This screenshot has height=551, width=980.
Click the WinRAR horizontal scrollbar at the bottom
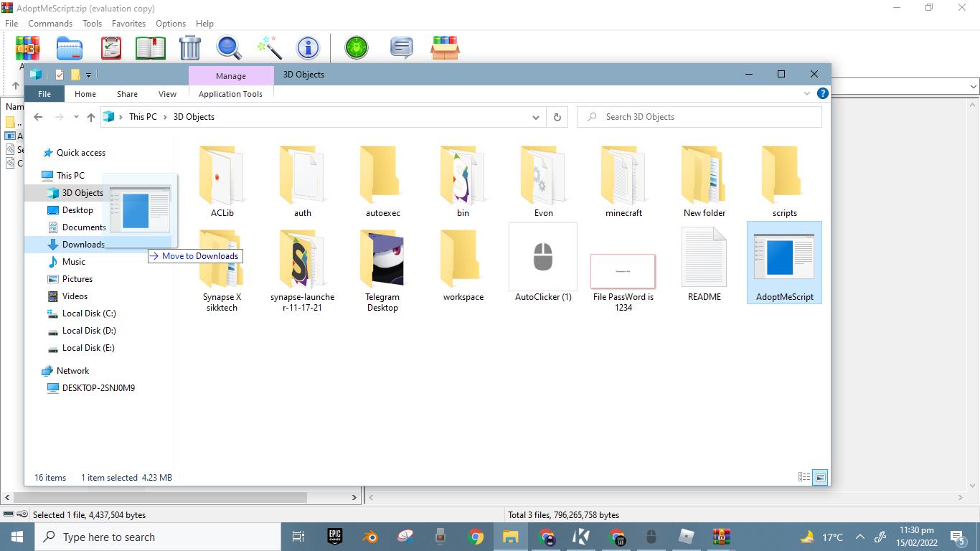pos(179,496)
